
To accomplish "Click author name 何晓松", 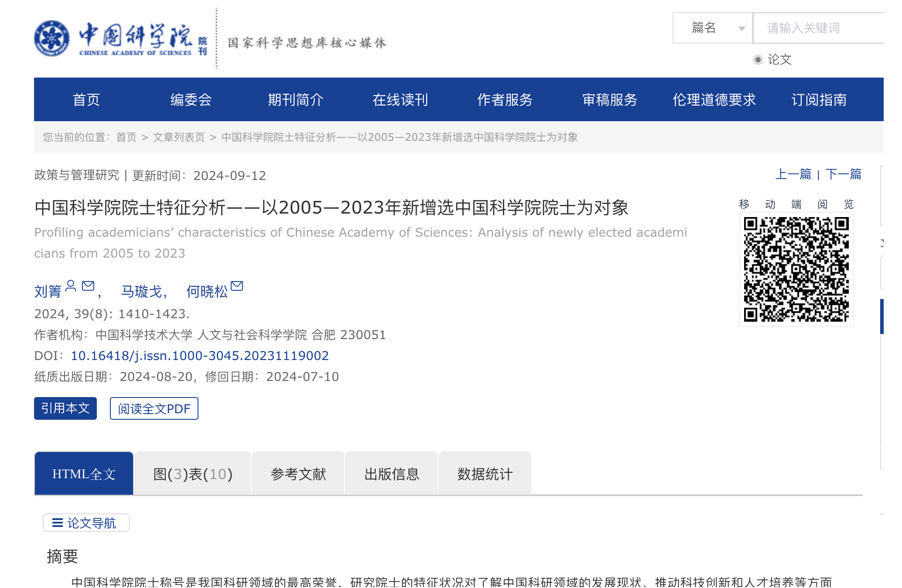I will [207, 291].
